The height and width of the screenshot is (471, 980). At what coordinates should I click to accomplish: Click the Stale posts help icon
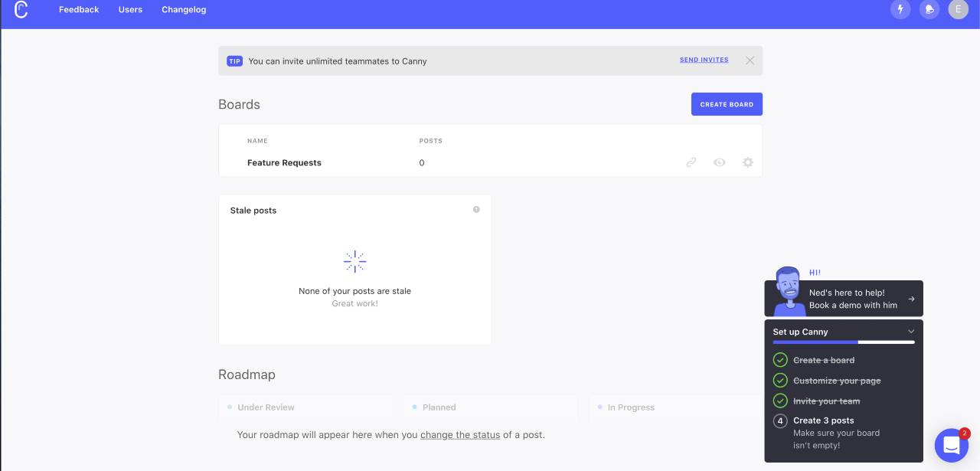pyautogui.click(x=476, y=210)
